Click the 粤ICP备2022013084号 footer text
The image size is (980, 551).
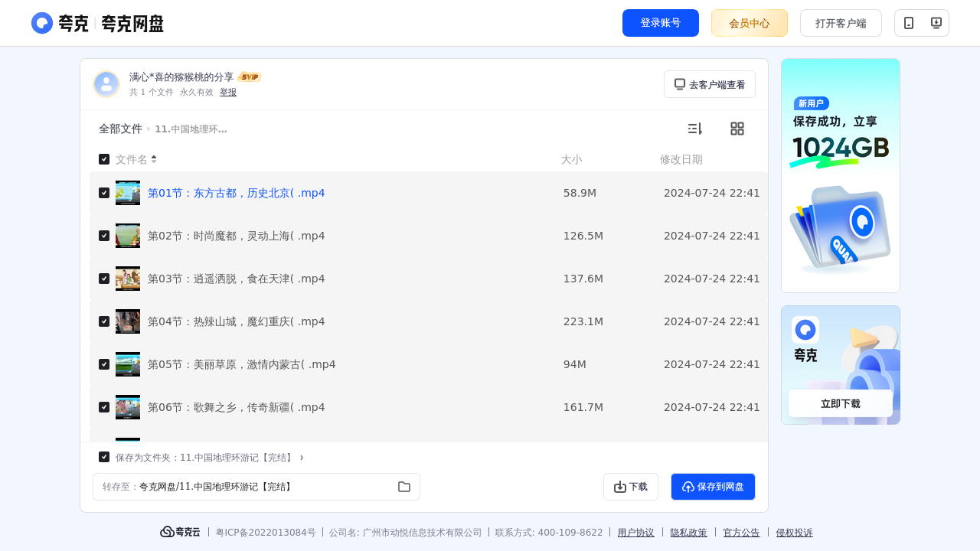tap(266, 533)
